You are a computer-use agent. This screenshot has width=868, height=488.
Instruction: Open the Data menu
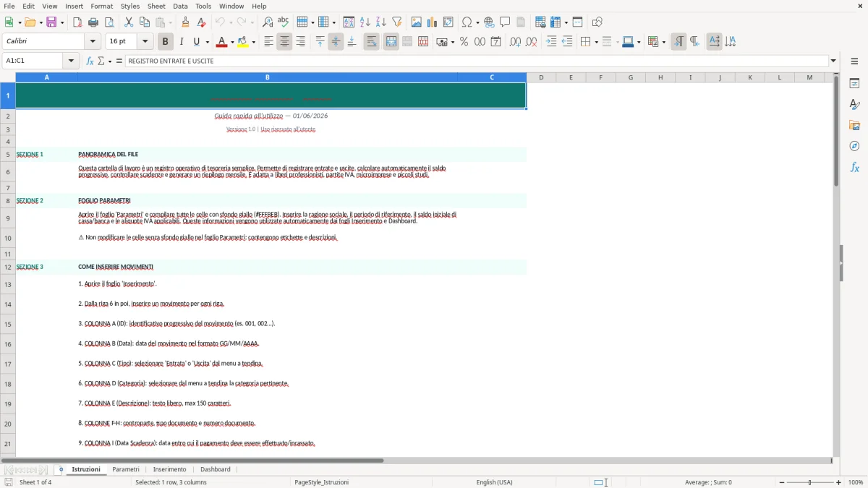(180, 6)
